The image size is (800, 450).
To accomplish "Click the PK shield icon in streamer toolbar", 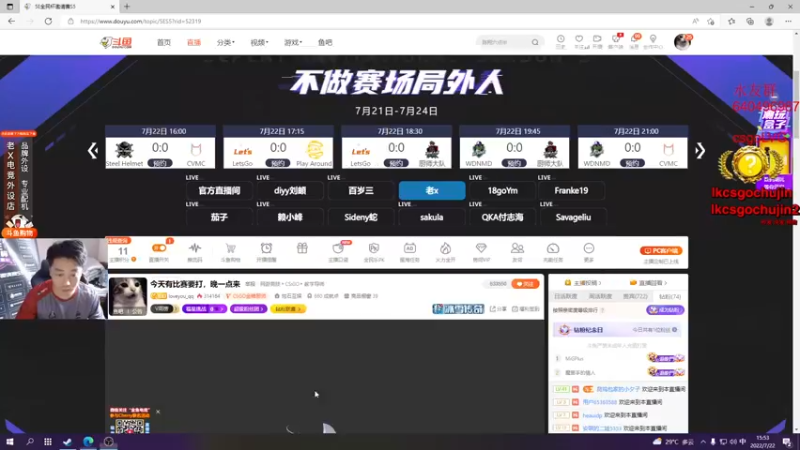I will click(x=373, y=248).
